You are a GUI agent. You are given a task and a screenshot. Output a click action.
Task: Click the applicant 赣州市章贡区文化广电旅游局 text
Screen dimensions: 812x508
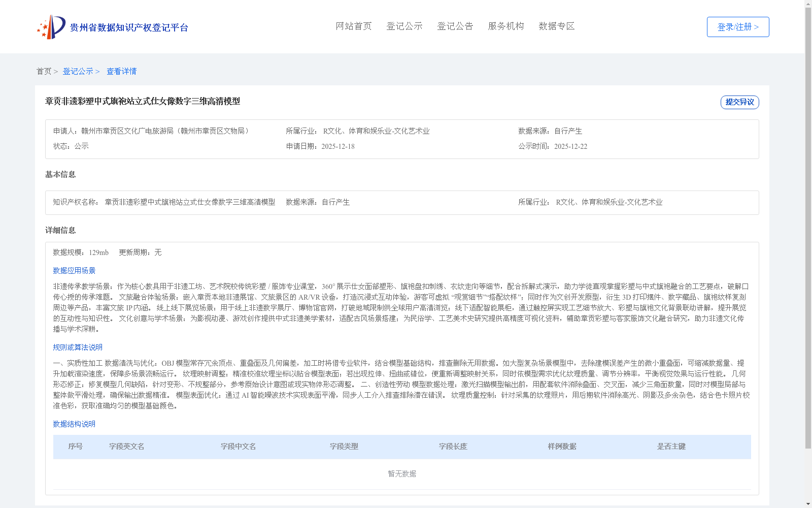(166, 131)
